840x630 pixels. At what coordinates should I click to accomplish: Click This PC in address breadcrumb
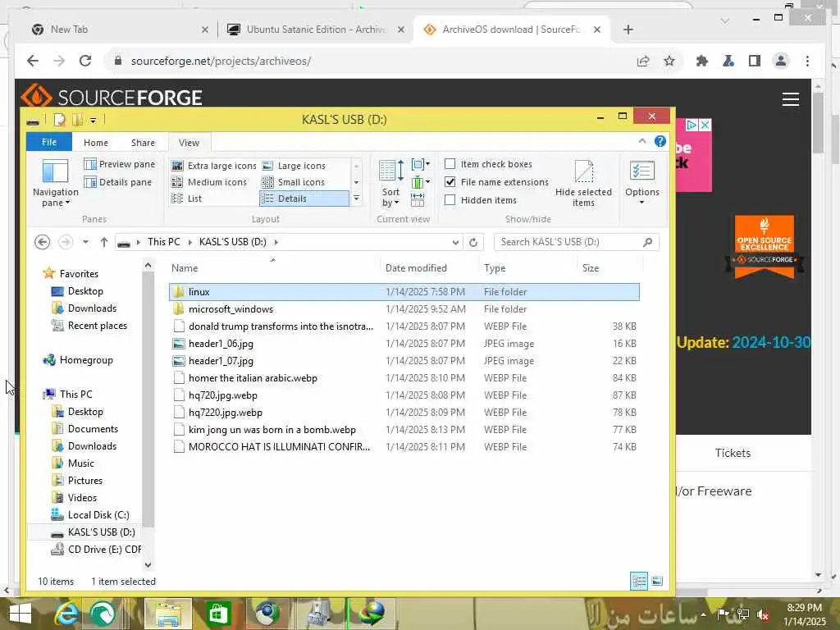(x=163, y=242)
